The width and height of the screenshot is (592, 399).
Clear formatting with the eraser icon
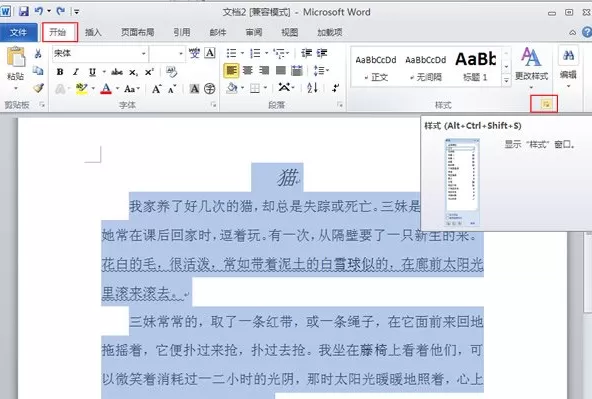point(172,72)
